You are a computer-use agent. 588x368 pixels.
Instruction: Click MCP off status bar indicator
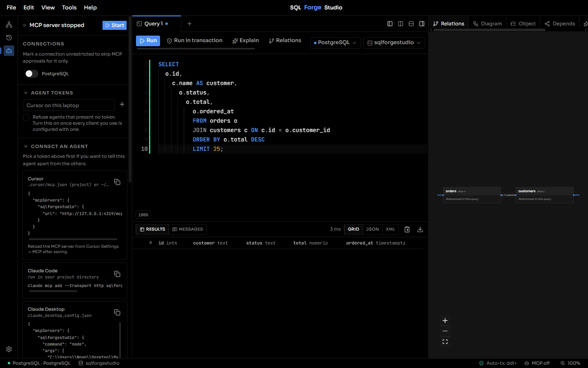point(537,363)
